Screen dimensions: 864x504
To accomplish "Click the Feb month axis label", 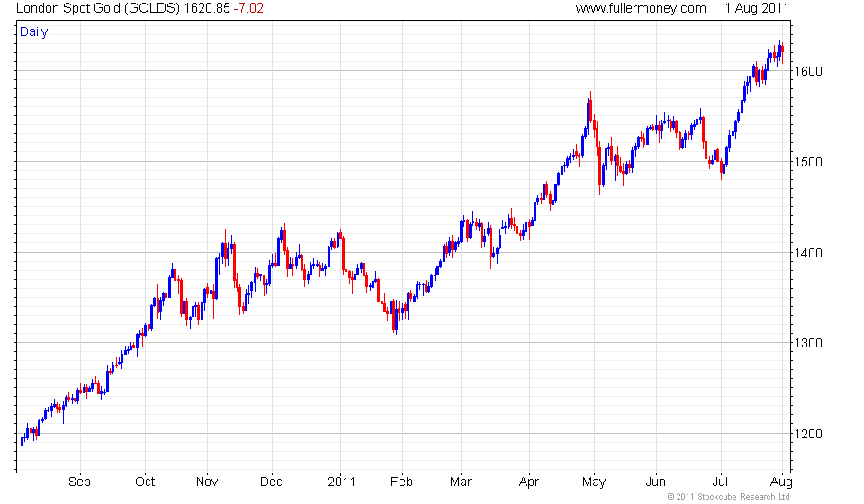I will click(401, 481).
